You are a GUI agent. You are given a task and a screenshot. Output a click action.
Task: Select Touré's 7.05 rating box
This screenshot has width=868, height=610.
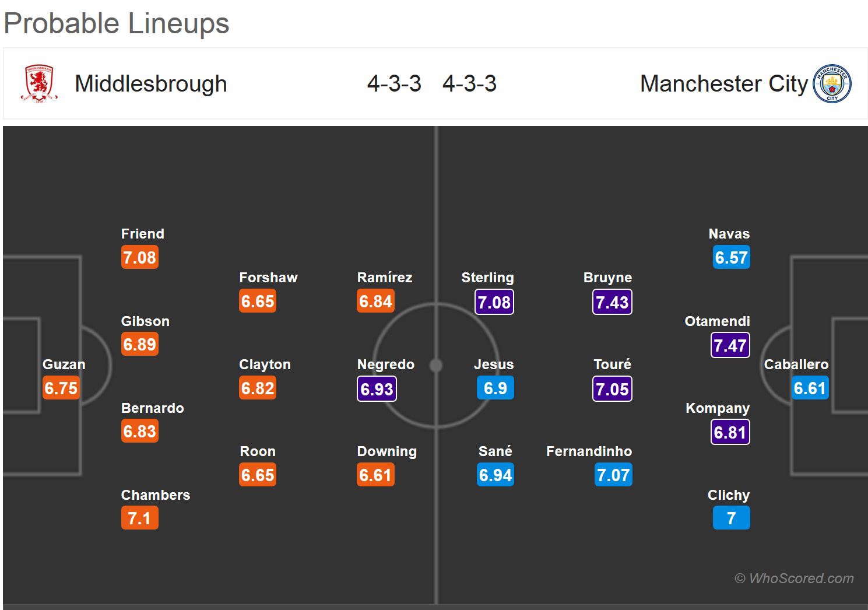coord(612,389)
